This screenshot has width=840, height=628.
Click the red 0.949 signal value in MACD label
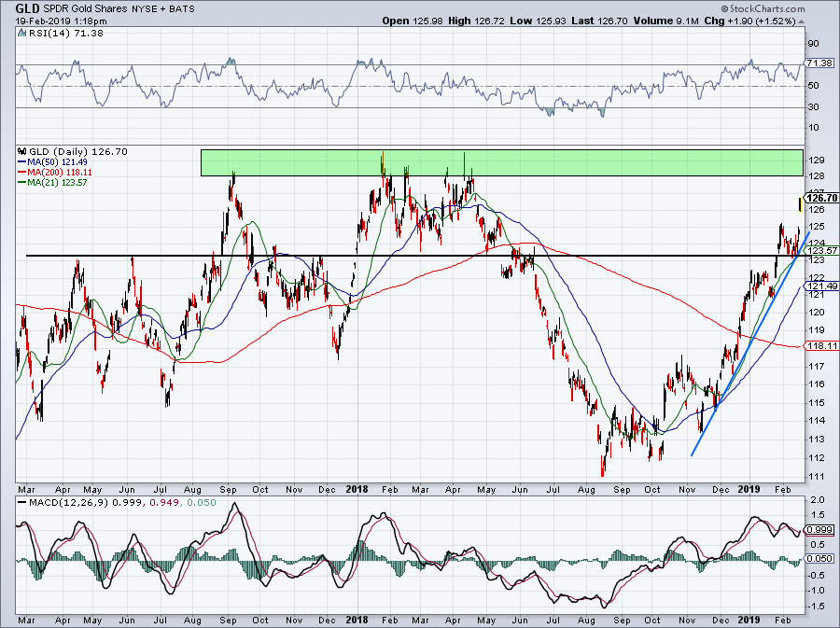click(164, 503)
